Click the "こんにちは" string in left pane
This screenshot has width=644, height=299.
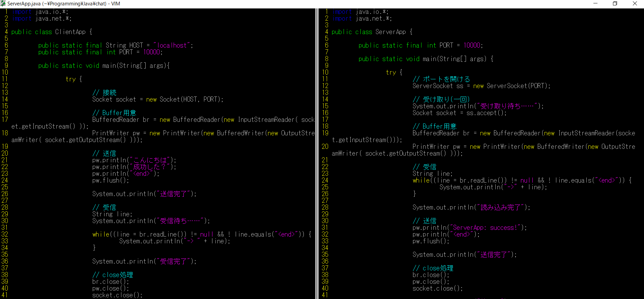click(x=150, y=160)
